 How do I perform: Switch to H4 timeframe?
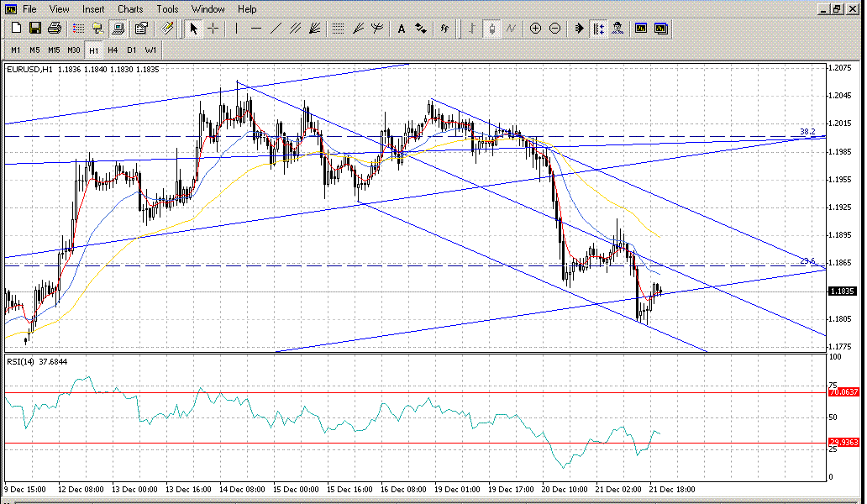tap(113, 50)
